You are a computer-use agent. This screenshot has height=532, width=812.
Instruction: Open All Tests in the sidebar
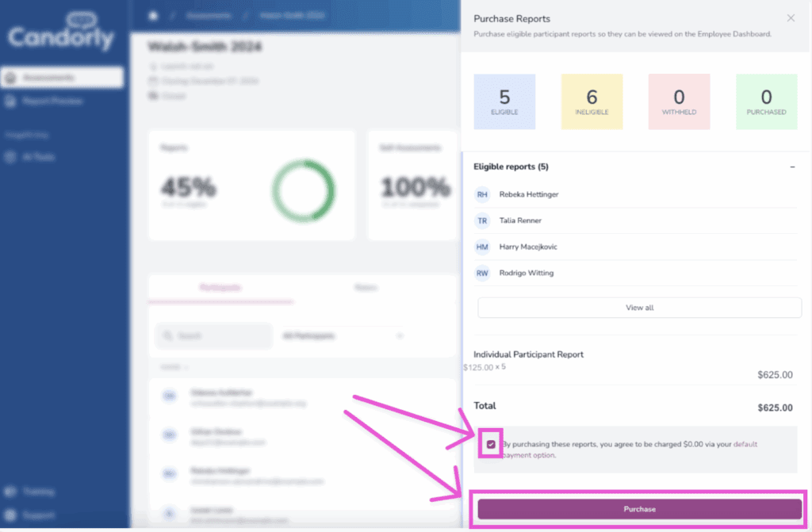(x=38, y=157)
